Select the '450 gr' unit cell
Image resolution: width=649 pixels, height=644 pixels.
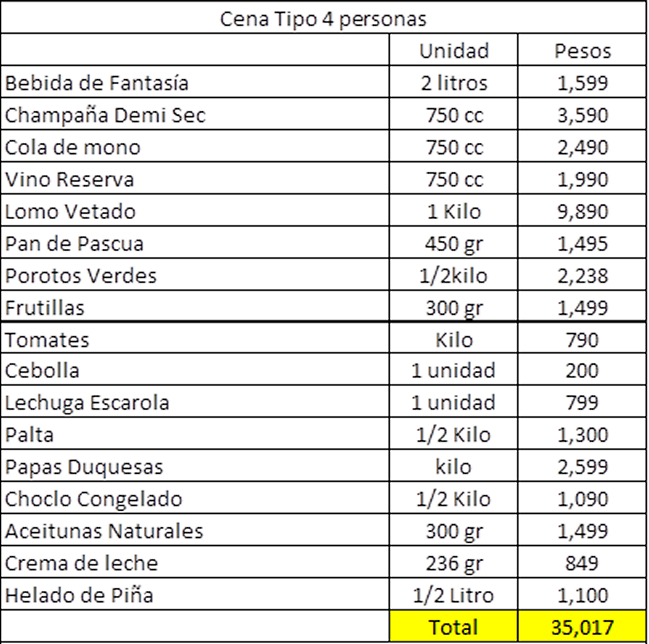(453, 243)
